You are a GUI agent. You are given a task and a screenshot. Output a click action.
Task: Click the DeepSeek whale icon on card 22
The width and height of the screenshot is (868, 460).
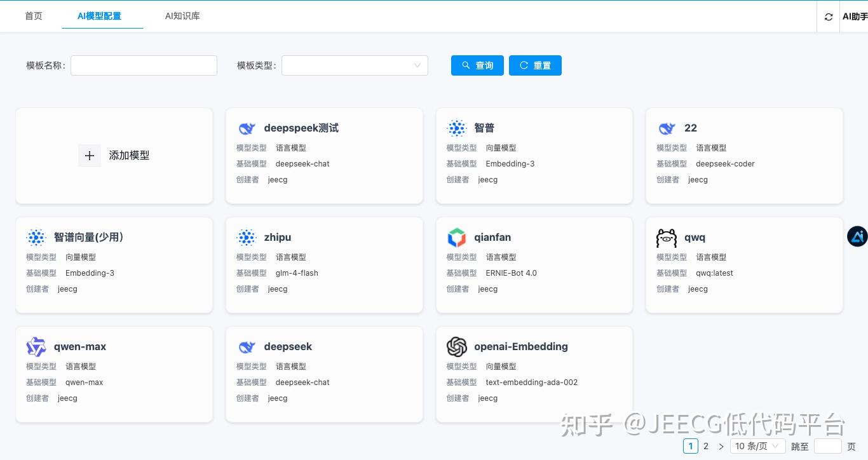(667, 128)
